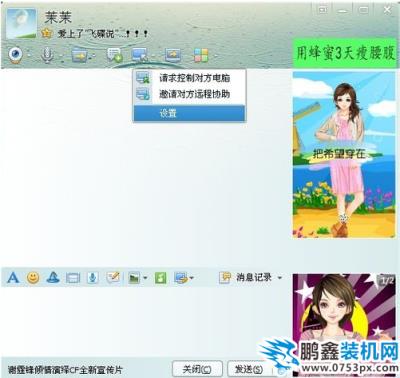Open the font settings 'A' icon
This screenshot has height=378, width=400.
point(13,277)
